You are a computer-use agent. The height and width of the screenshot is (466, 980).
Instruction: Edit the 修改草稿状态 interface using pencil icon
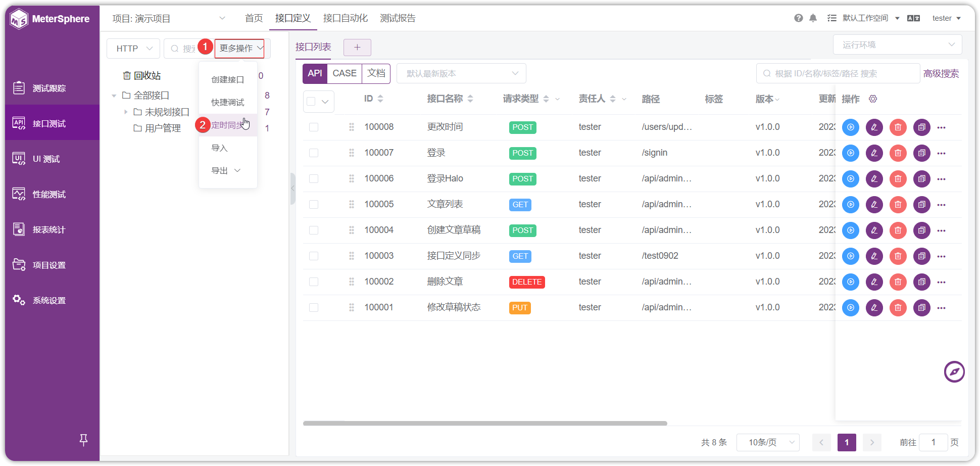874,308
